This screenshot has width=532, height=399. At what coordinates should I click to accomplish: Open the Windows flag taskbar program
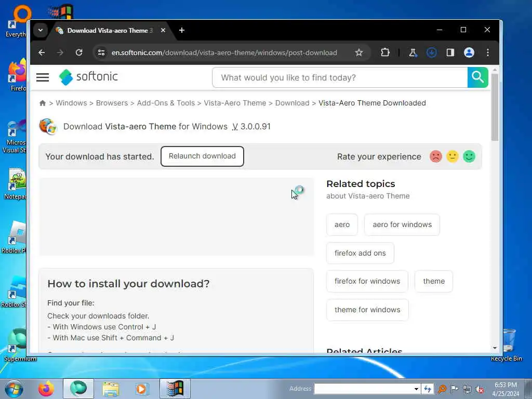[175, 389]
